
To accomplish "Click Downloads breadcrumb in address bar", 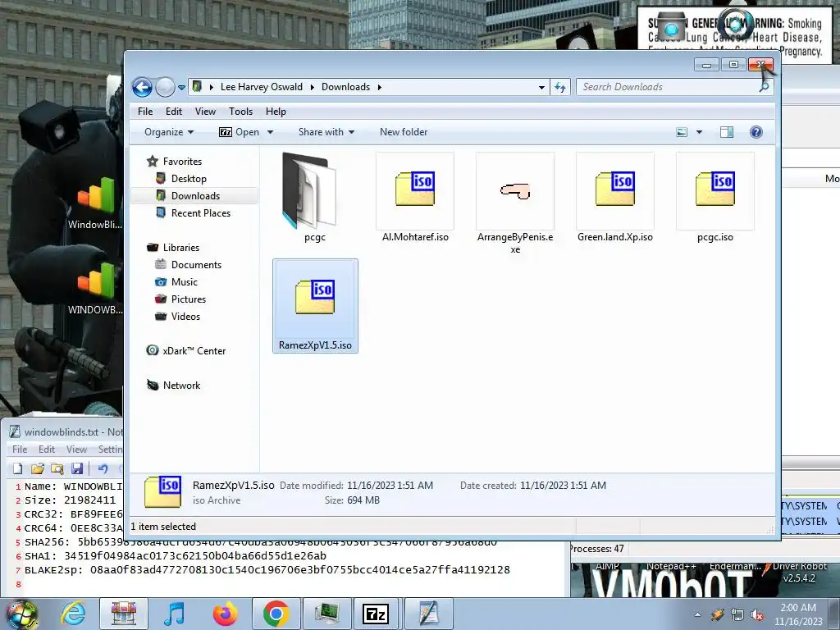I will 345,87.
